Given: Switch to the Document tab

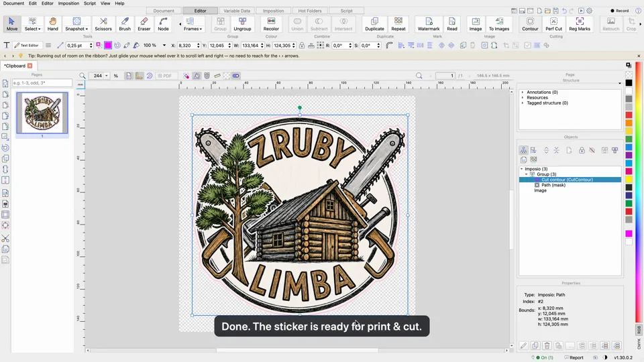Looking at the screenshot, I should 164,11.
